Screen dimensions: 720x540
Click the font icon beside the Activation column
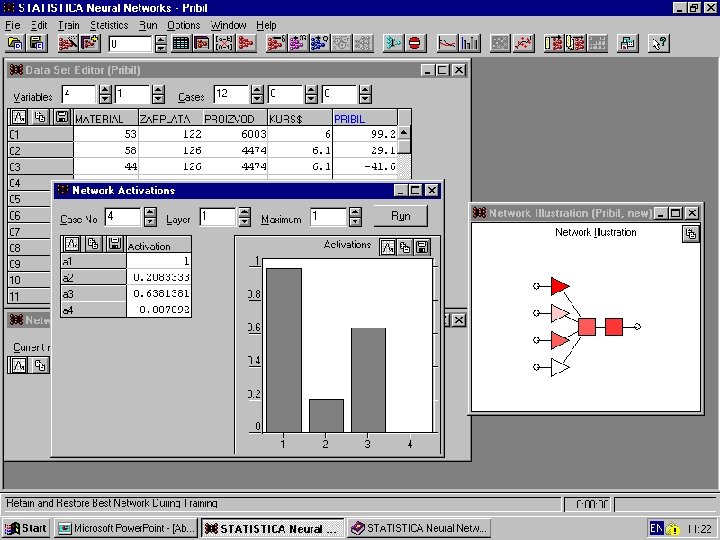tap(72, 244)
